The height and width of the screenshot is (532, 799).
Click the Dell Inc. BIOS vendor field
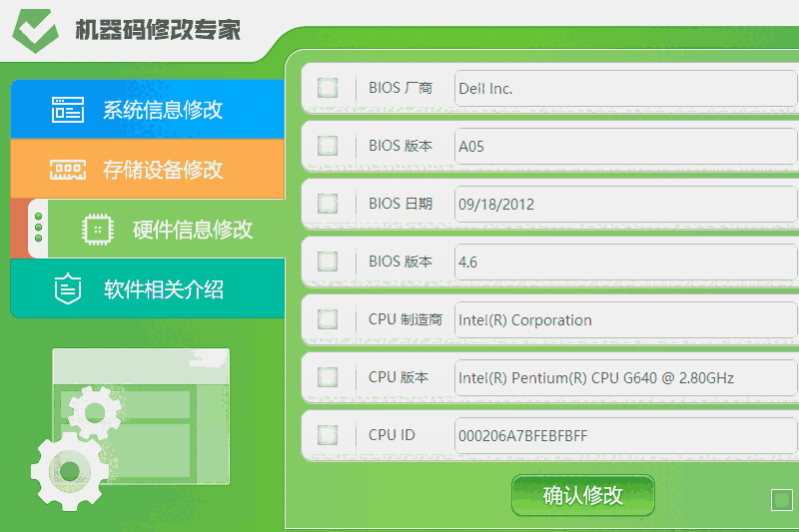[x=625, y=89]
